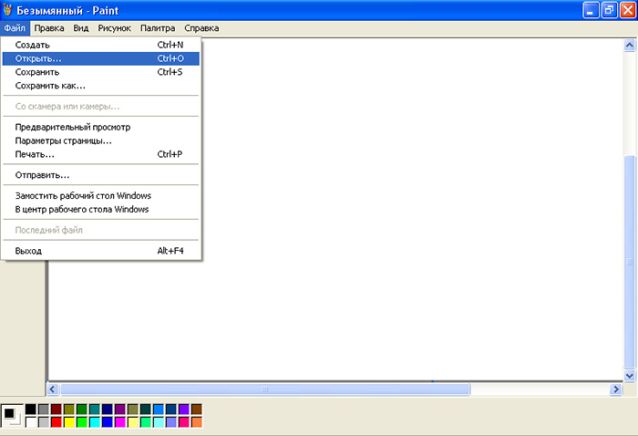Choose Сохранить как... menu entry

coord(101,86)
